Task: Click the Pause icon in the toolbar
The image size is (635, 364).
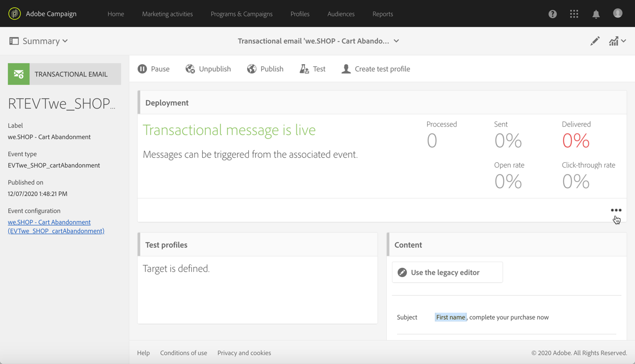Action: point(142,69)
